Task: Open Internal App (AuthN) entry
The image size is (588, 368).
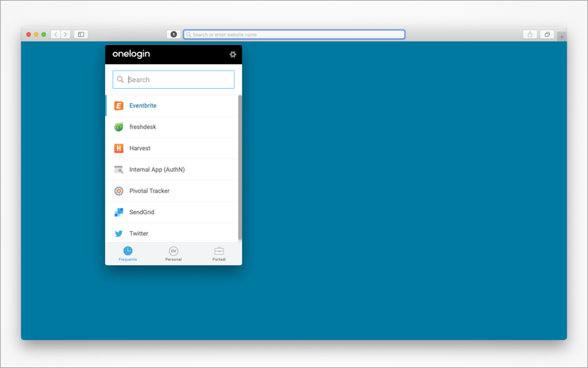Action: tap(172, 170)
